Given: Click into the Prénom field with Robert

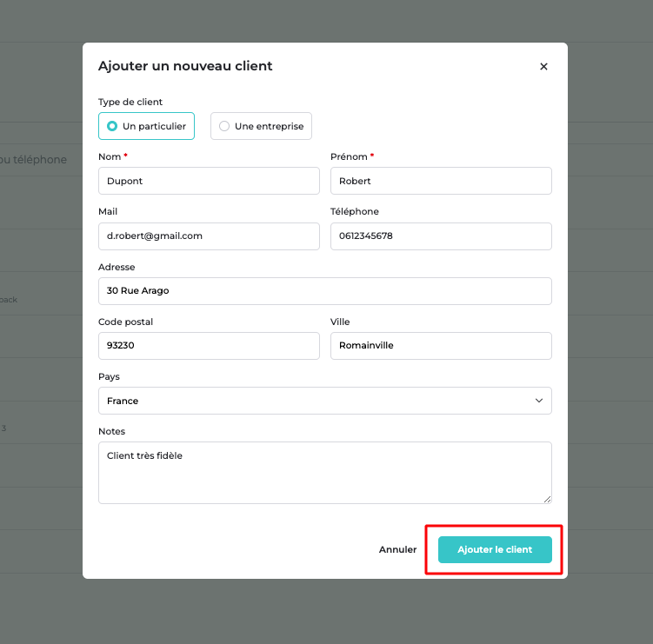Looking at the screenshot, I should click(x=441, y=181).
